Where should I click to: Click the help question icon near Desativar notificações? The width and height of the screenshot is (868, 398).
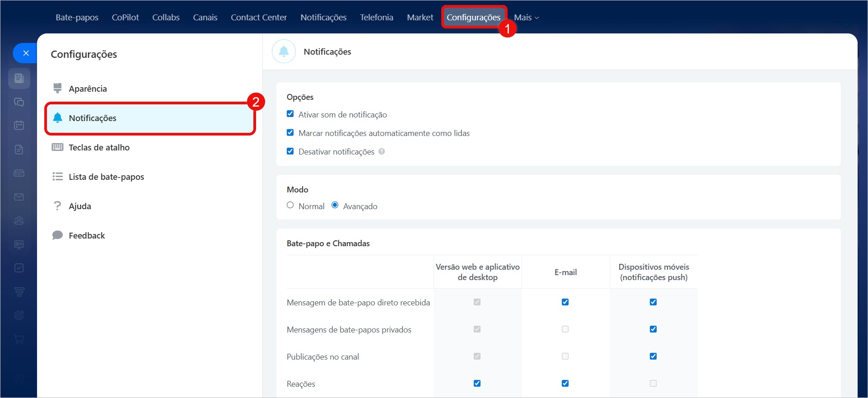(x=382, y=151)
